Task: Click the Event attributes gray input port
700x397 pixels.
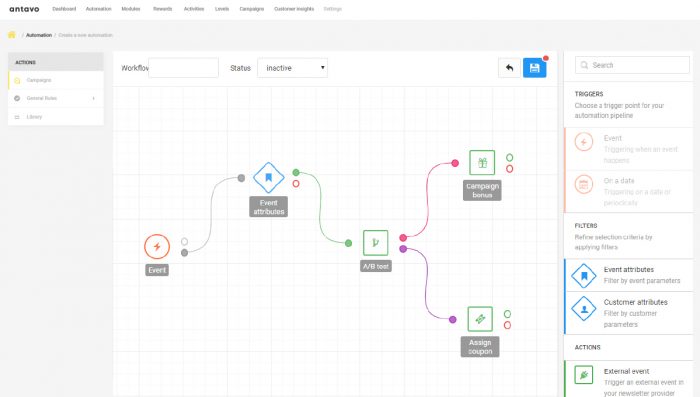Action: pos(241,178)
